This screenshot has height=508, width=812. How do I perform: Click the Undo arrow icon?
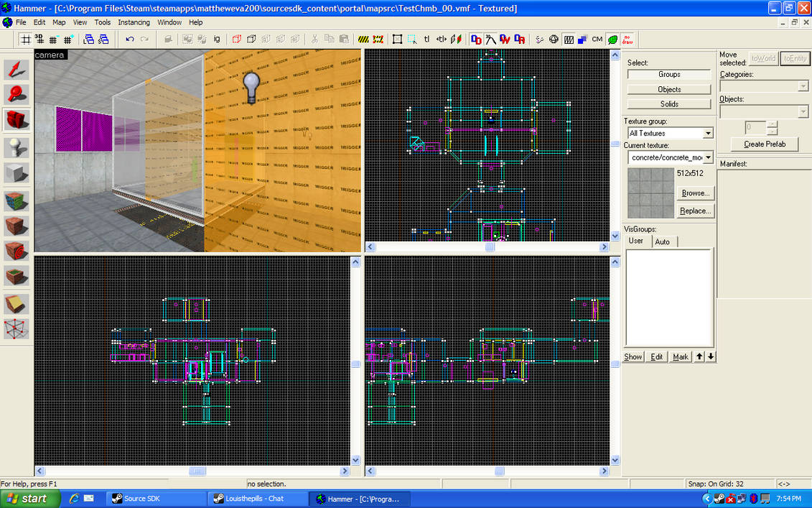click(130, 40)
